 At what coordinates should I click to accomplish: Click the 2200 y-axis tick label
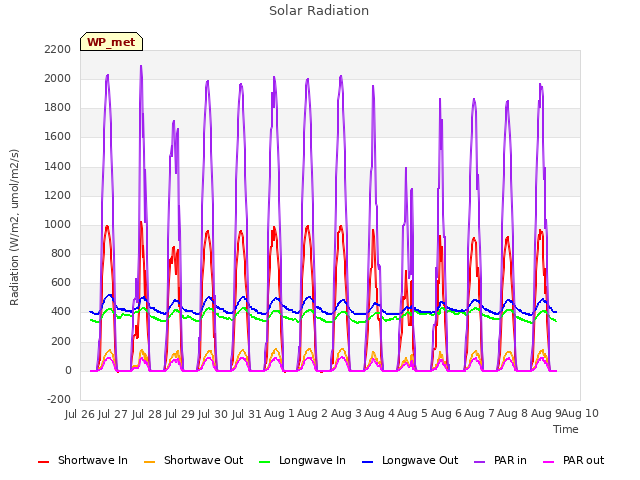(58, 49)
